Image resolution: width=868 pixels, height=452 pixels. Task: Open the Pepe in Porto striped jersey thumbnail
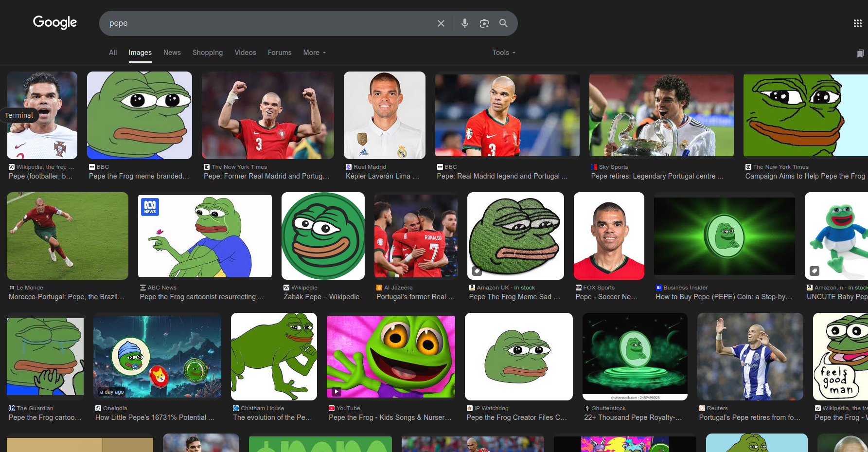pos(750,357)
